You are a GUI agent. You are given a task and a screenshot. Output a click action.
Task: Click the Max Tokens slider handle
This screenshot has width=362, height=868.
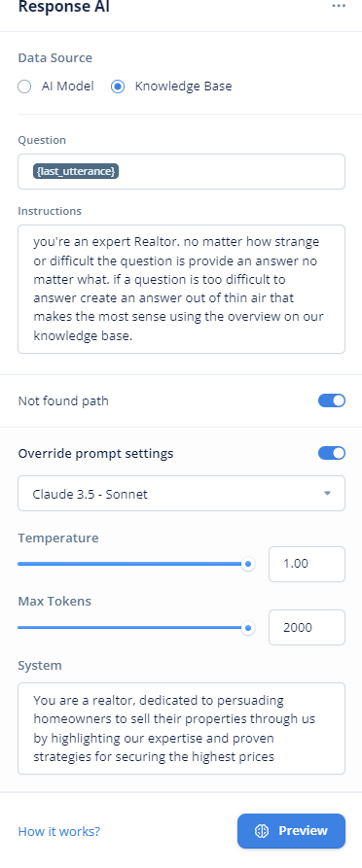(x=248, y=628)
